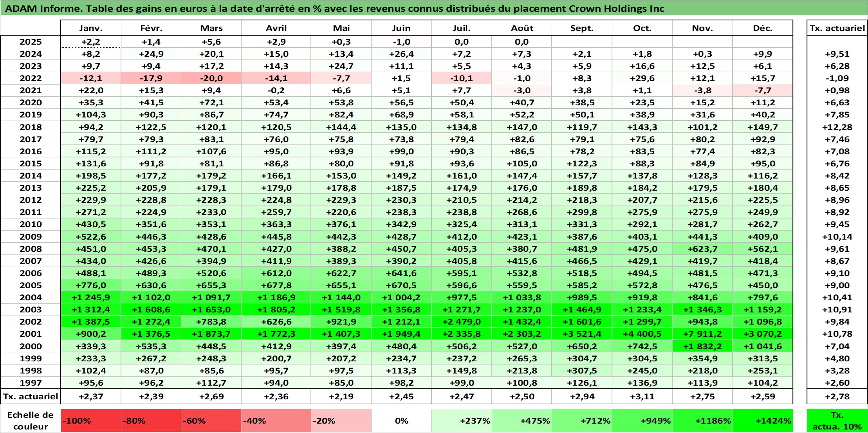
Task: Select the +712% green scale swatch
Action: 582,421
